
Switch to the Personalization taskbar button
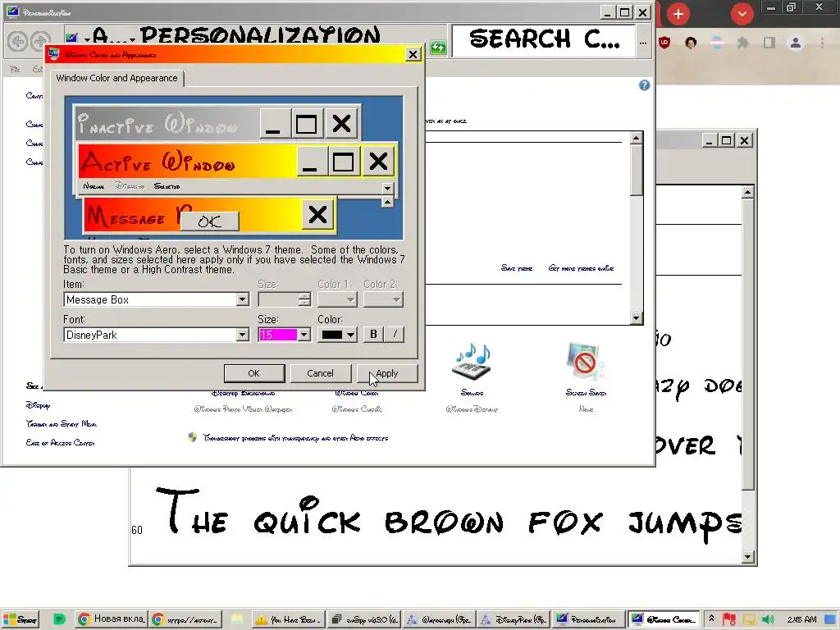[587, 619]
